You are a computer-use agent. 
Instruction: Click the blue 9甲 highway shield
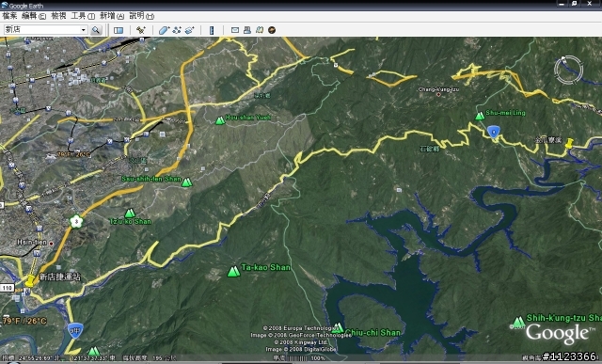click(x=75, y=330)
